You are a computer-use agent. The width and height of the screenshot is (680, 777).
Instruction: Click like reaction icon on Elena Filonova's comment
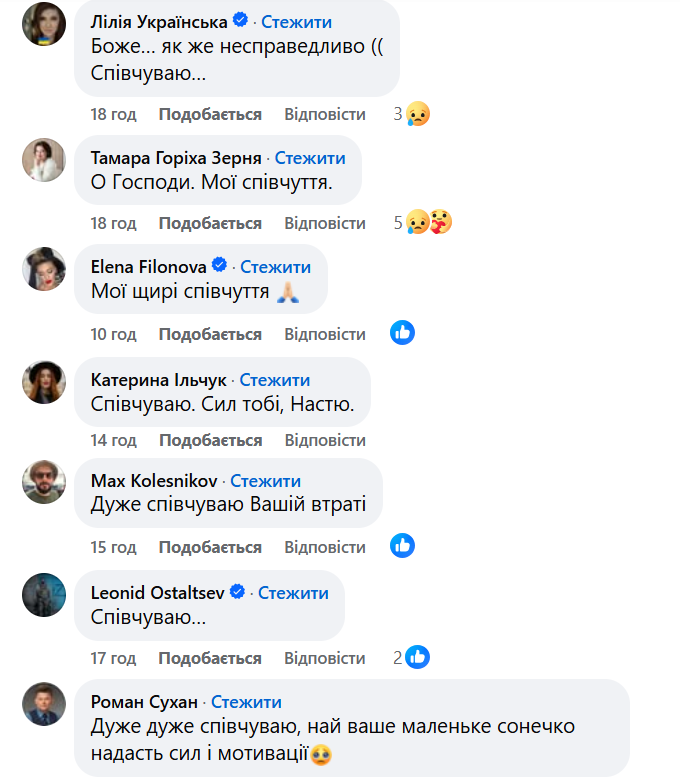402,333
